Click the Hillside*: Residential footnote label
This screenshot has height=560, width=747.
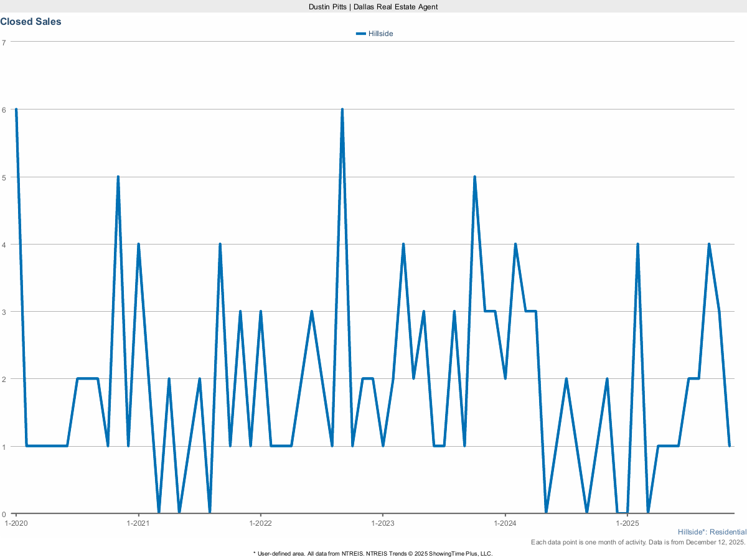click(x=712, y=532)
